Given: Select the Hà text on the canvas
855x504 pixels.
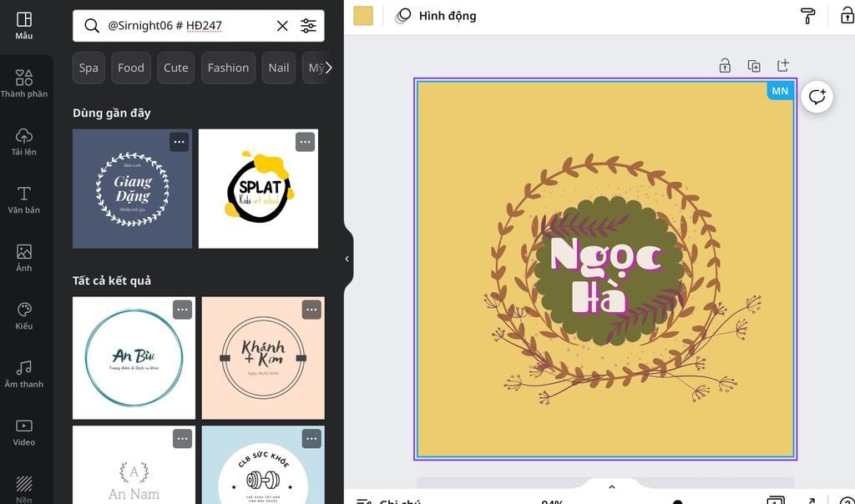Looking at the screenshot, I should [x=598, y=295].
